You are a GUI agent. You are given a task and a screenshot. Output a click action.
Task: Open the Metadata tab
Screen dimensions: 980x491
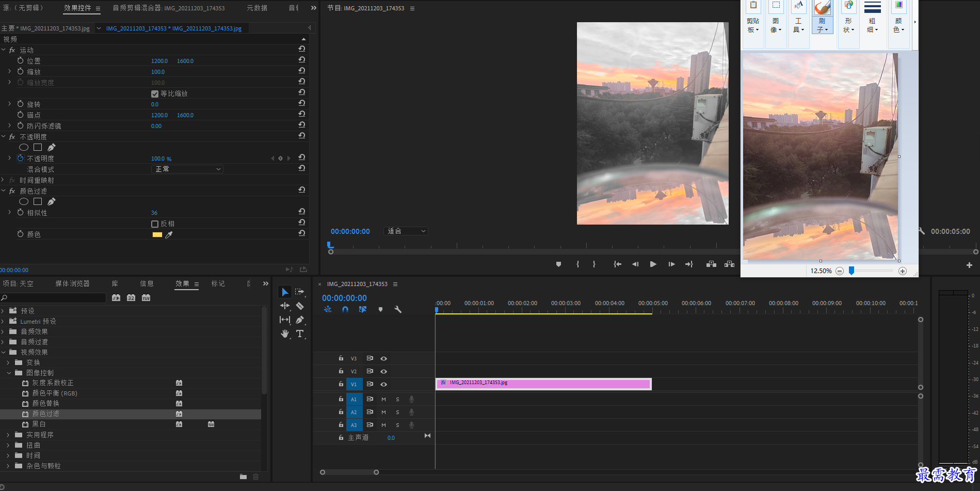coord(257,8)
